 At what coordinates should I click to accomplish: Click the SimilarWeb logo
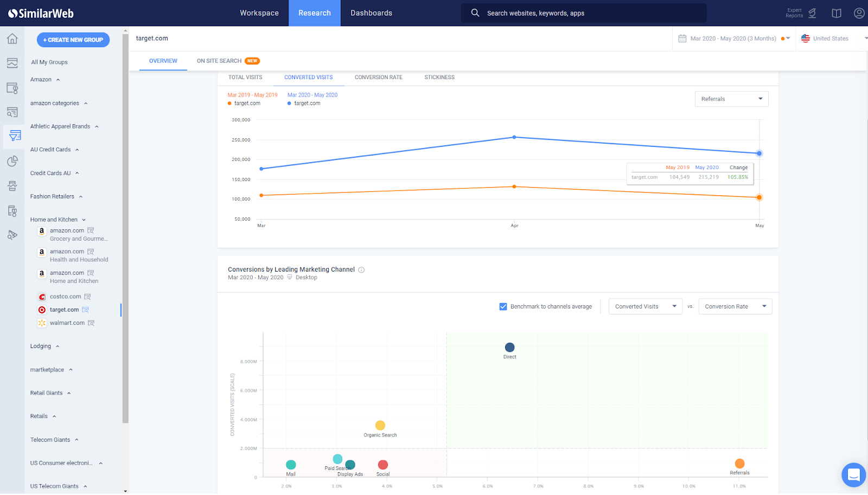[x=41, y=13]
